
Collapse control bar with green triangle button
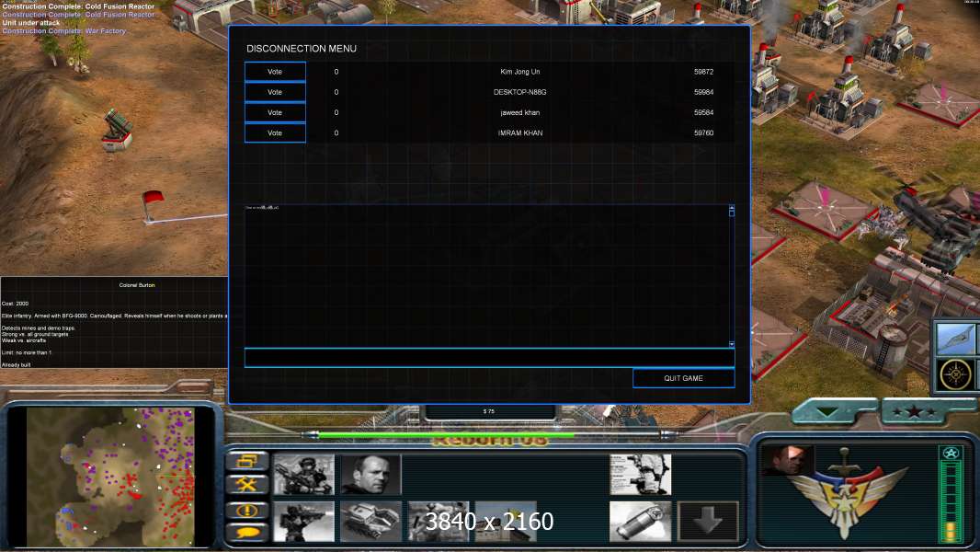(828, 412)
